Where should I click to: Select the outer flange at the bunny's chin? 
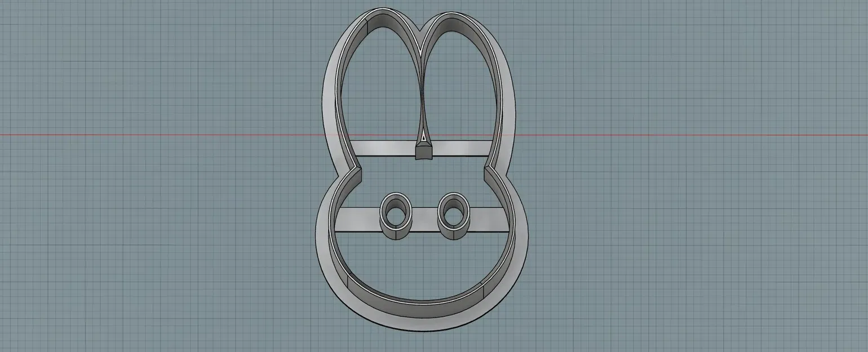[423, 324]
